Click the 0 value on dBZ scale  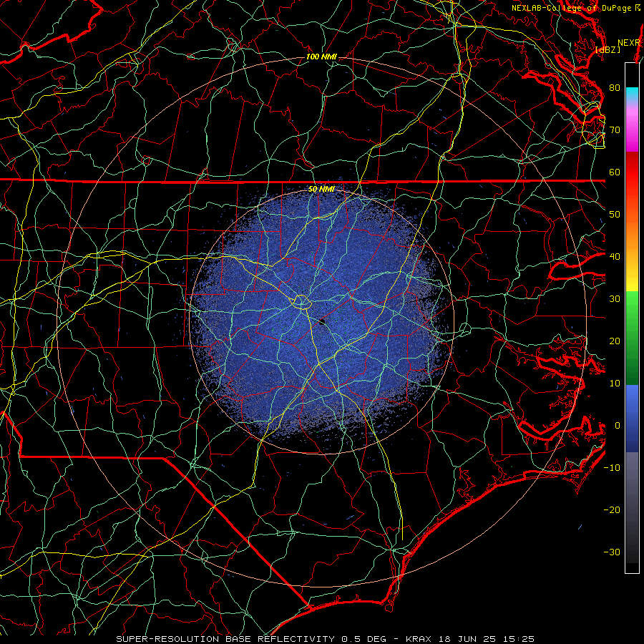click(x=618, y=426)
